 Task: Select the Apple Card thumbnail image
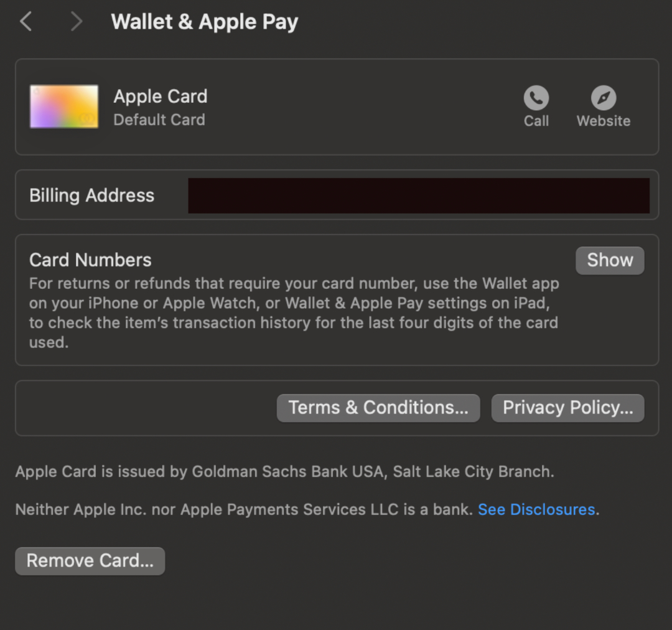tap(63, 106)
